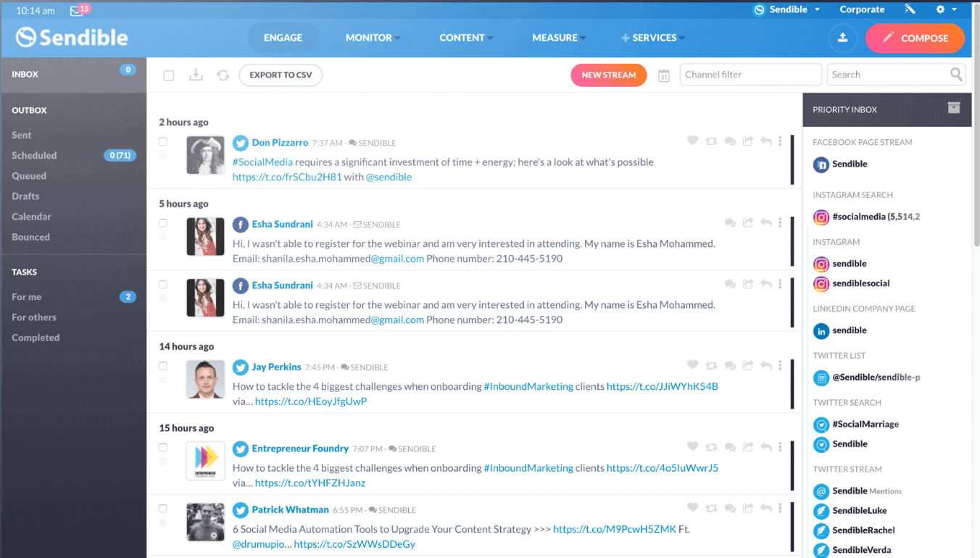This screenshot has width=980, height=558.
Task: Open the @sendible mention link
Action: 389,177
